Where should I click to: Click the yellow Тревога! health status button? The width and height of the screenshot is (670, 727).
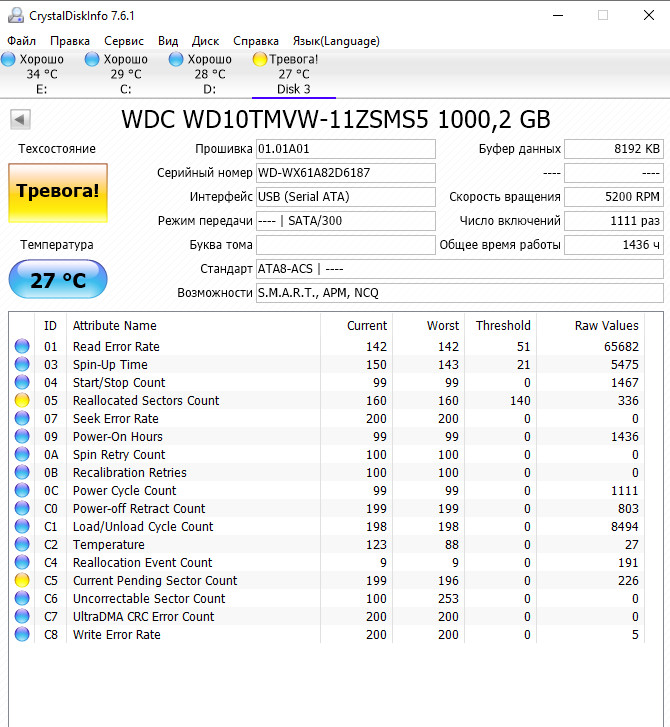coord(58,193)
